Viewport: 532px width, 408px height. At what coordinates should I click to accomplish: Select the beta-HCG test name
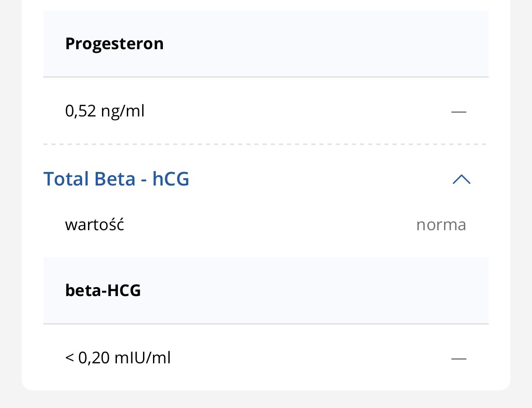point(103,290)
